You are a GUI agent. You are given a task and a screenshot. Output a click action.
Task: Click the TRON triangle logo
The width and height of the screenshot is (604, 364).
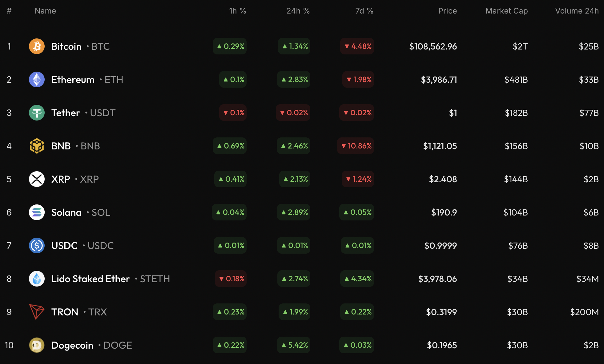click(37, 312)
